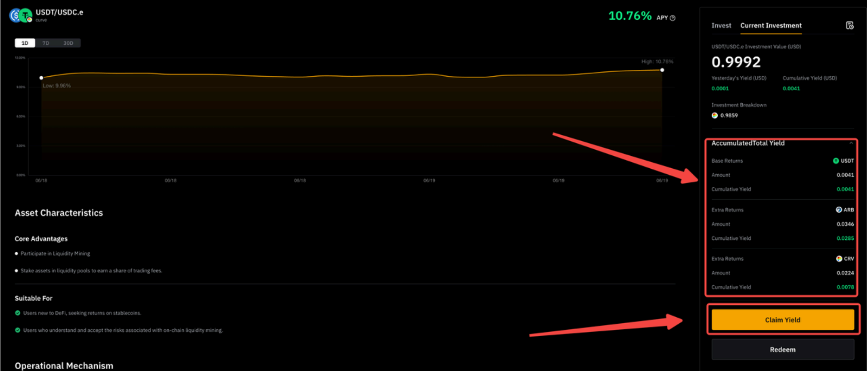Click the Redeem button
Image resolution: width=868 pixels, height=371 pixels.
782,349
